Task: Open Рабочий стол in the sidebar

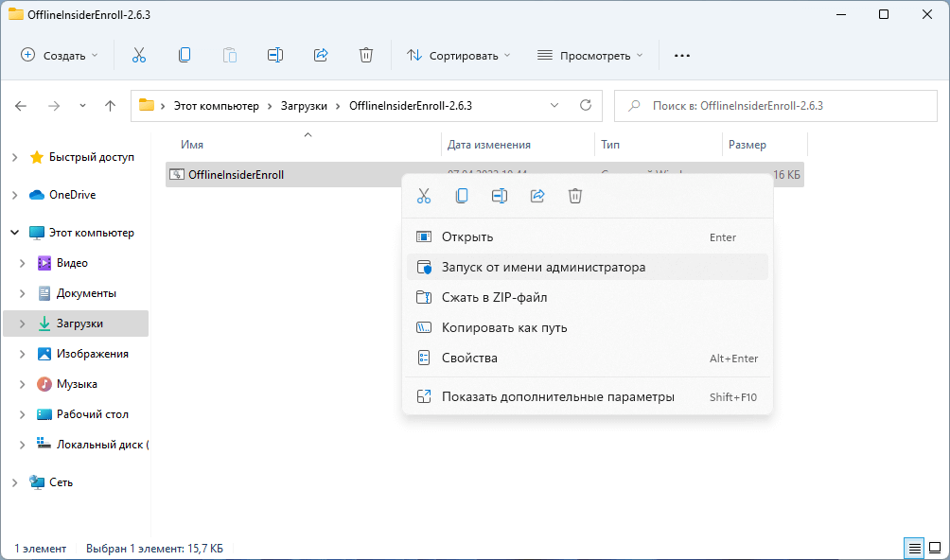Action: (92, 414)
